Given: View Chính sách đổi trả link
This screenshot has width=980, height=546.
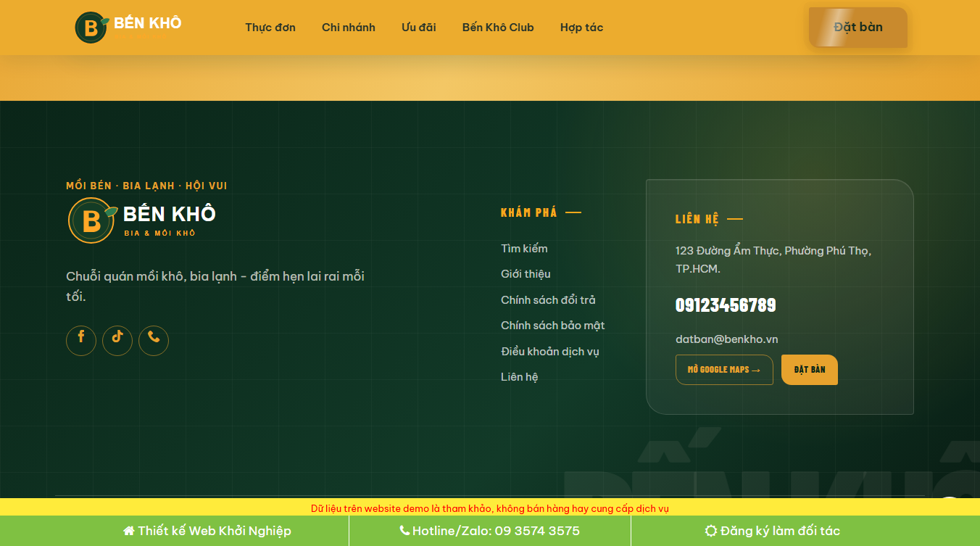Looking at the screenshot, I should [548, 300].
